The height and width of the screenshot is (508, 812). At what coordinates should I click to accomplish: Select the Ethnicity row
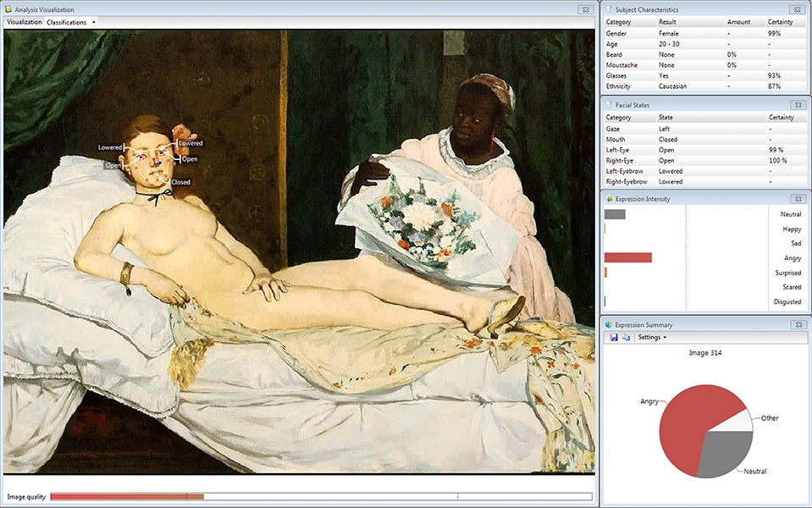(704, 86)
